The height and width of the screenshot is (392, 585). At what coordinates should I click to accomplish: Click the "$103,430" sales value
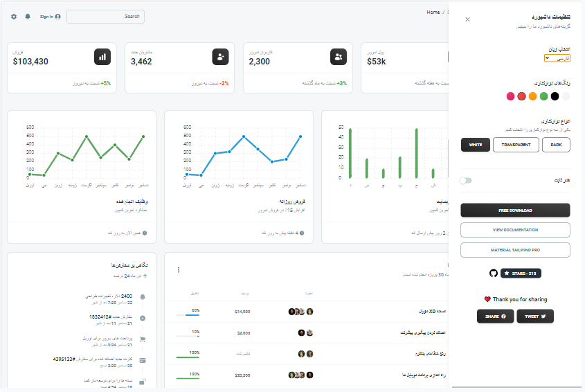click(x=30, y=62)
